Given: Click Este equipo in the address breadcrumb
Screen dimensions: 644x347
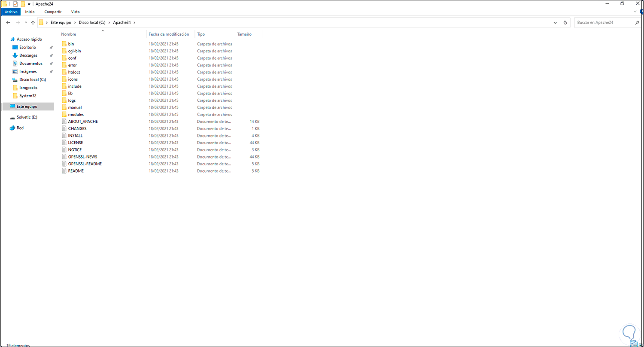Looking at the screenshot, I should pyautogui.click(x=61, y=22).
